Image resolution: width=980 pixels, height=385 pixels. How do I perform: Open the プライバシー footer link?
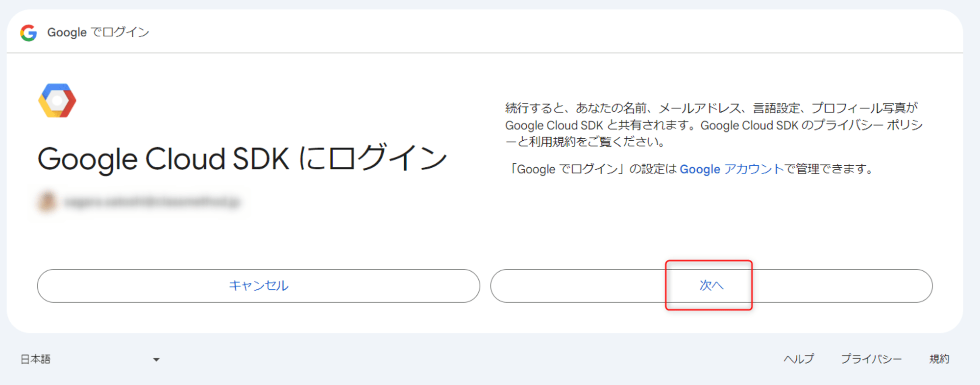(x=871, y=359)
